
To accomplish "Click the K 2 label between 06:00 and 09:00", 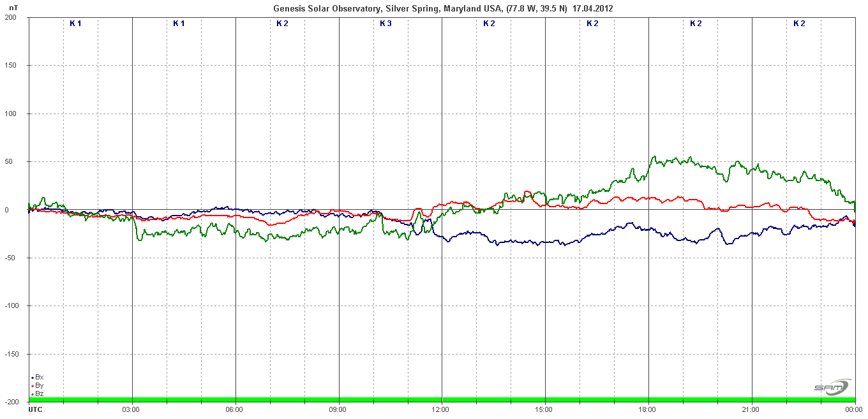I will point(282,24).
